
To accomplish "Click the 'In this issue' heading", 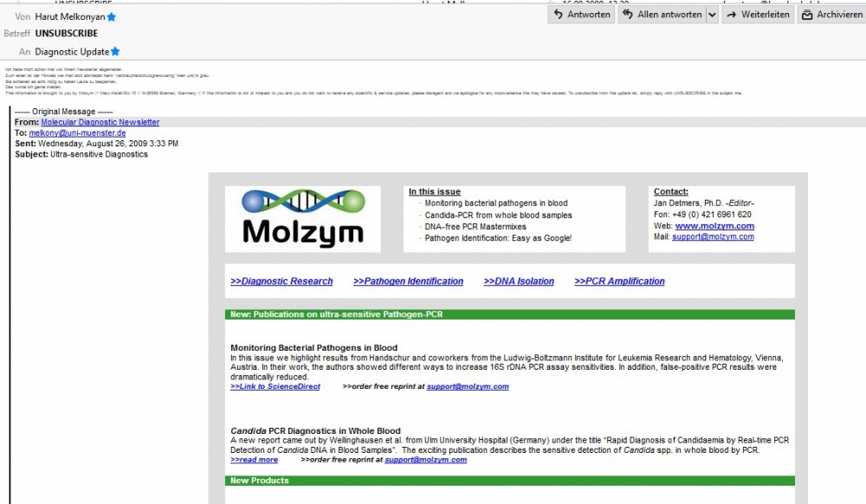I will click(435, 191).
